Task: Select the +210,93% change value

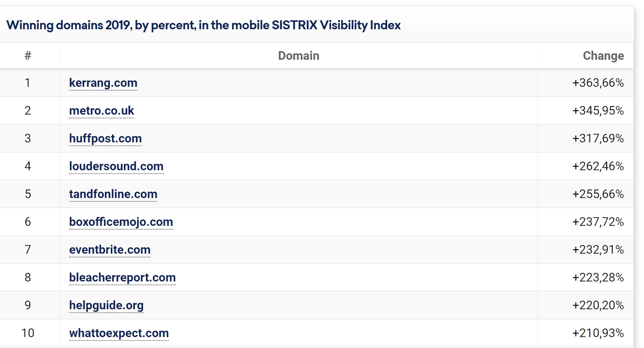Action: point(598,333)
